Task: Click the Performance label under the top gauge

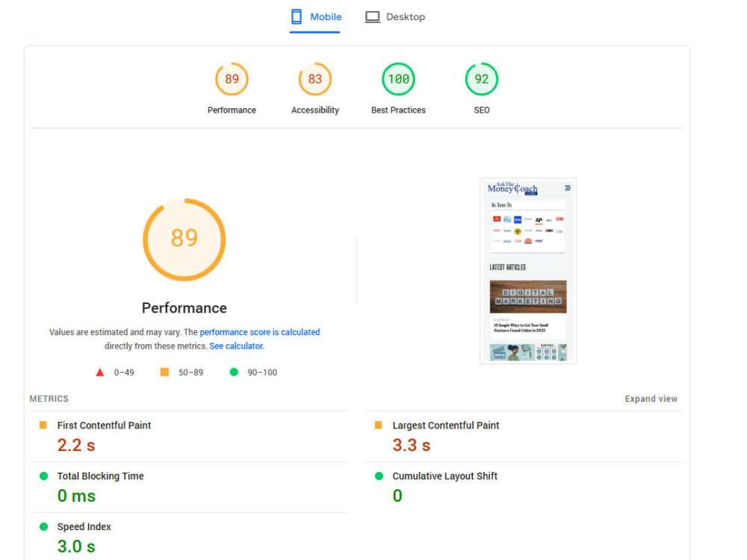Action: coord(232,110)
